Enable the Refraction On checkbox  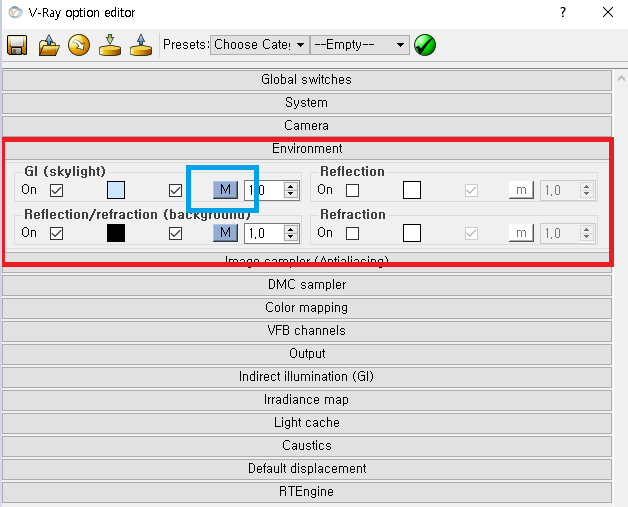(x=352, y=233)
